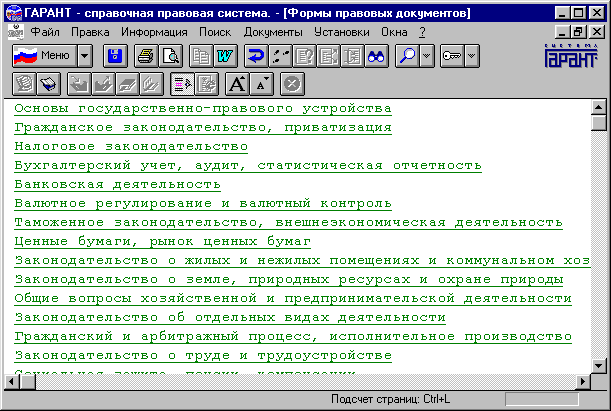This screenshot has height=411, width=611.
Task: Click the horizontal scrollbar left arrow
Action: (12, 381)
